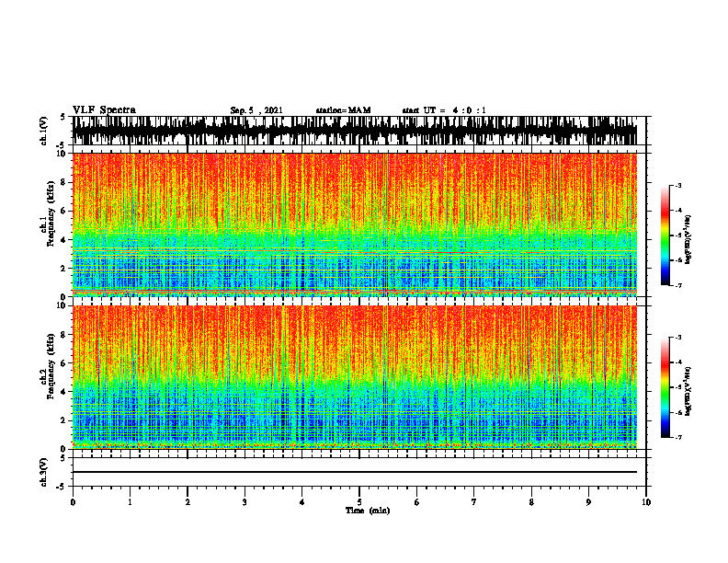Click the "3" time axis tick label

point(245,502)
